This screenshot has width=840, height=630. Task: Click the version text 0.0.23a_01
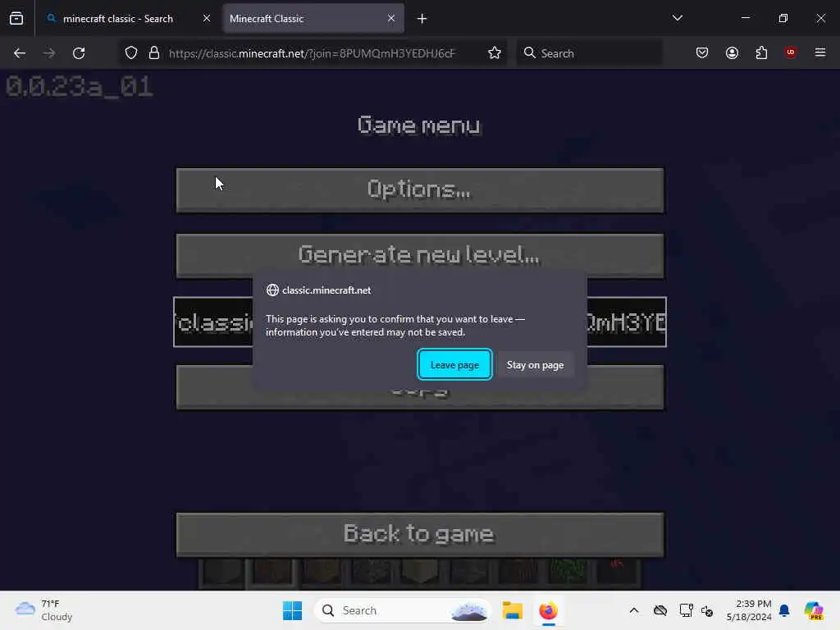[80, 86]
